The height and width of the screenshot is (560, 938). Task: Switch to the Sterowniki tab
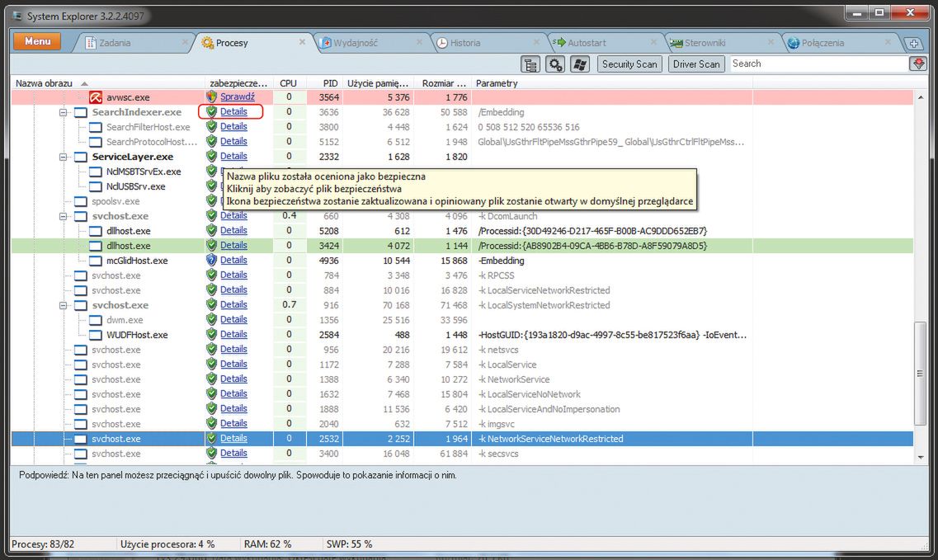(705, 43)
